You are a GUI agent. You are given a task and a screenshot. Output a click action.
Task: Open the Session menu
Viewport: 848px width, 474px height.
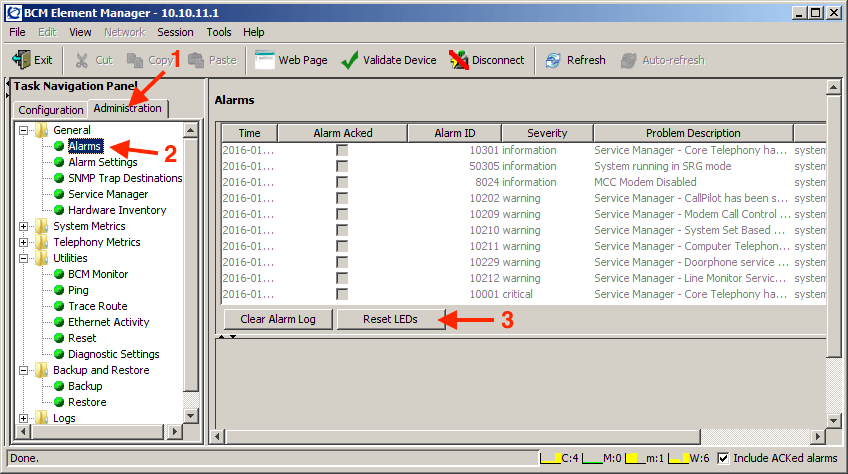[175, 32]
